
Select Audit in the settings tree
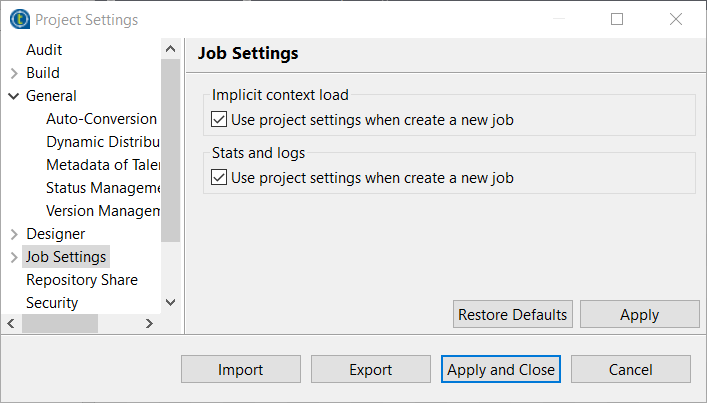point(44,50)
